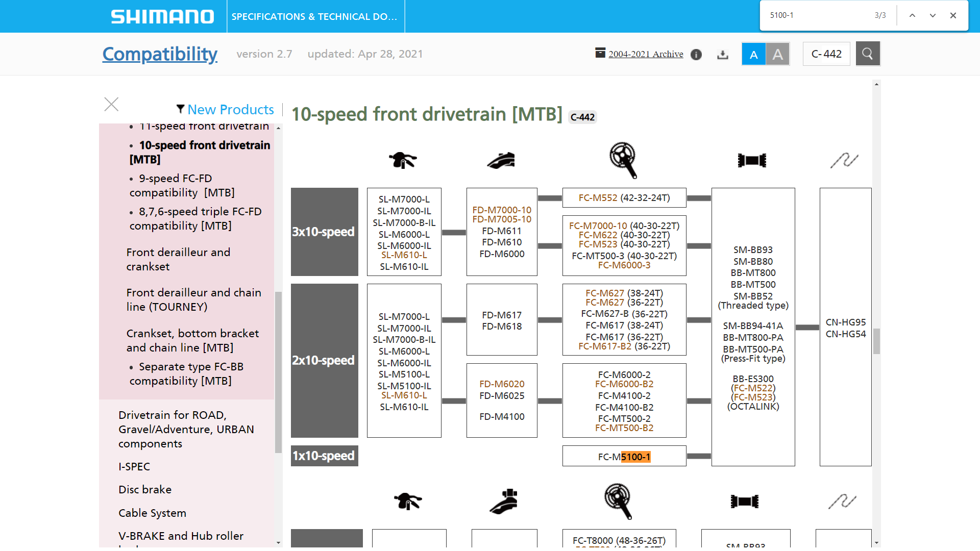980x551 pixels.
Task: Open the I-SPEC section
Action: click(x=134, y=466)
